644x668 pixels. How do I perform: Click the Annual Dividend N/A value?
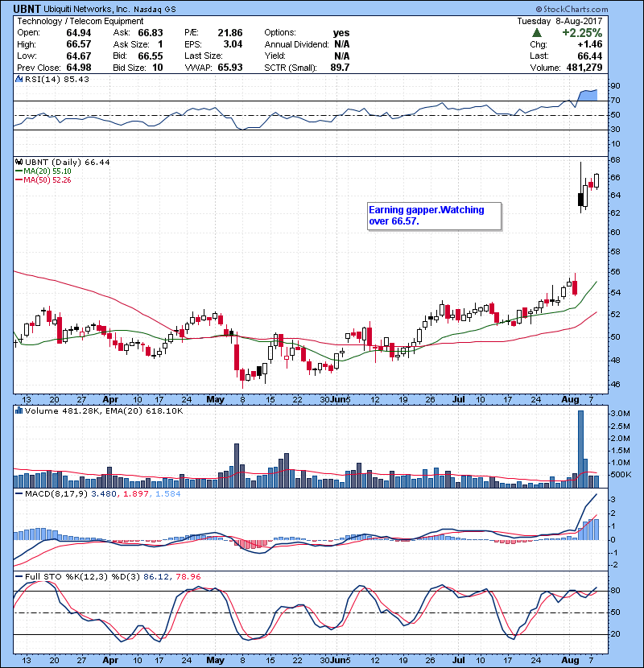[342, 44]
